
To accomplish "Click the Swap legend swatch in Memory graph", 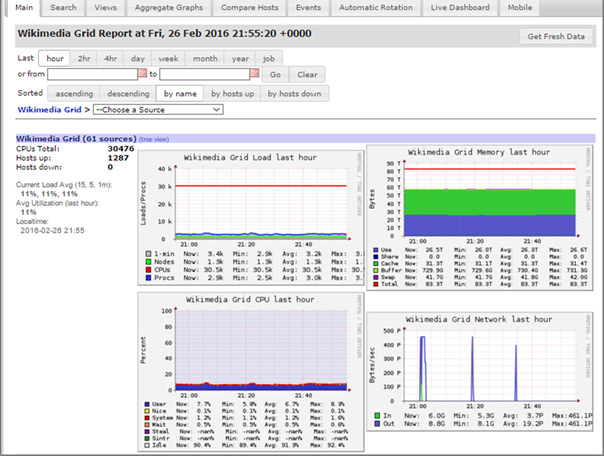I will pyautogui.click(x=376, y=277).
